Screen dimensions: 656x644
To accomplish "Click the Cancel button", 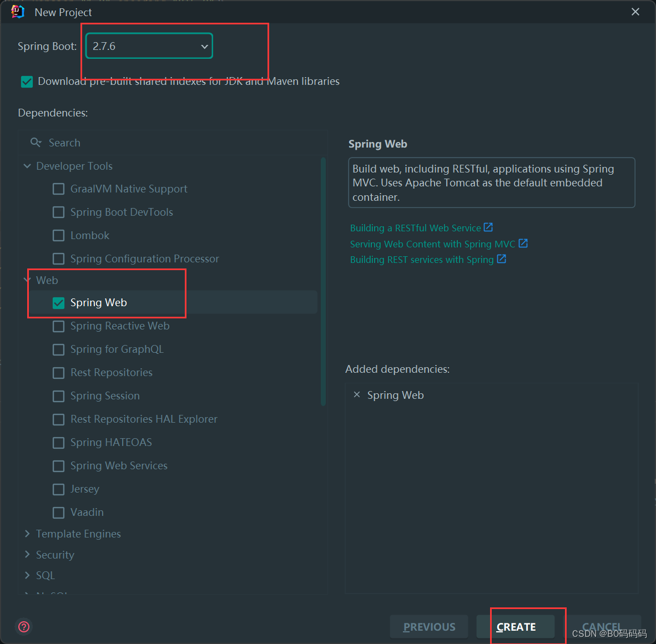I will [x=602, y=627].
